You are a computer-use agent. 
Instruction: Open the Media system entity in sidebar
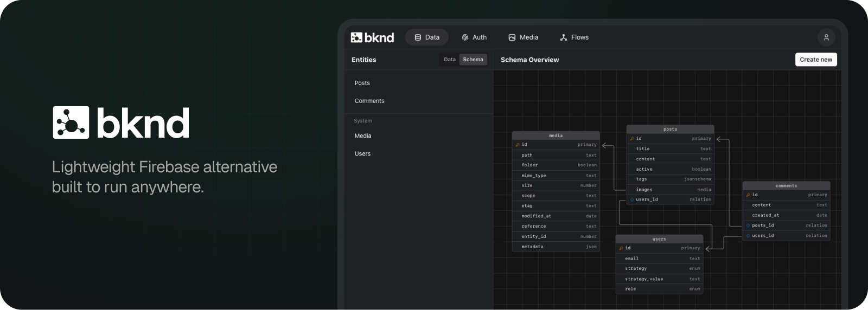[x=363, y=136]
